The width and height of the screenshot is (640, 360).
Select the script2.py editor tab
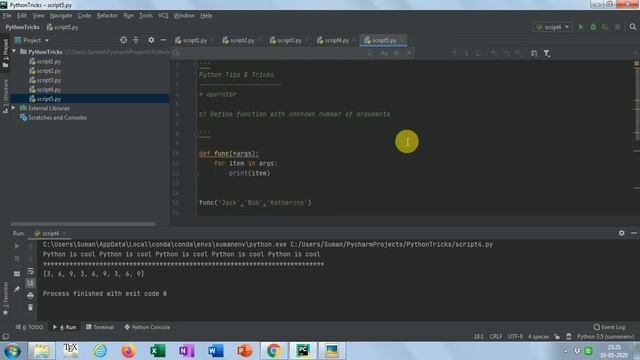pos(239,40)
